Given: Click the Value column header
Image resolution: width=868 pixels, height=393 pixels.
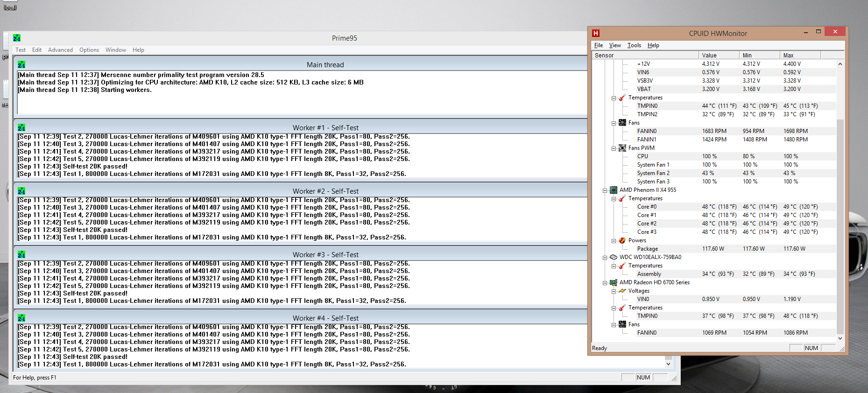Looking at the screenshot, I should point(719,55).
